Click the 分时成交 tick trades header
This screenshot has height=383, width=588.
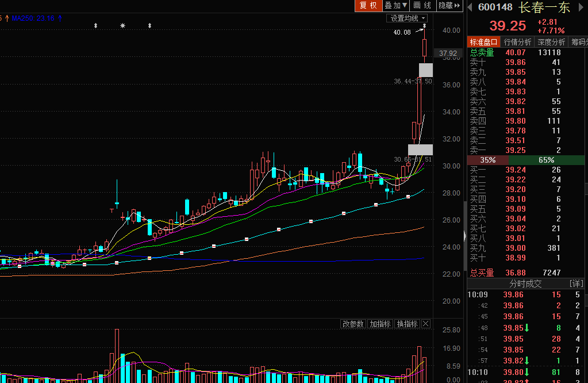[525, 284]
